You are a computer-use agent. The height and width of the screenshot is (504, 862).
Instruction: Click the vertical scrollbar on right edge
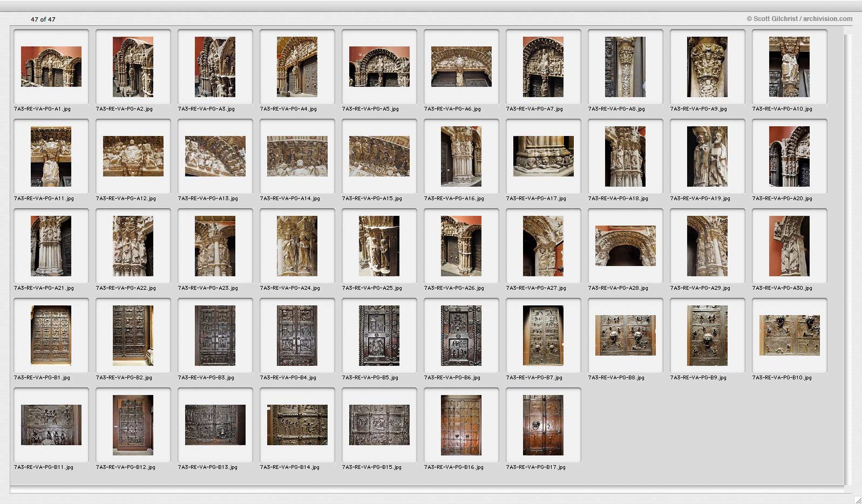[x=847, y=259]
